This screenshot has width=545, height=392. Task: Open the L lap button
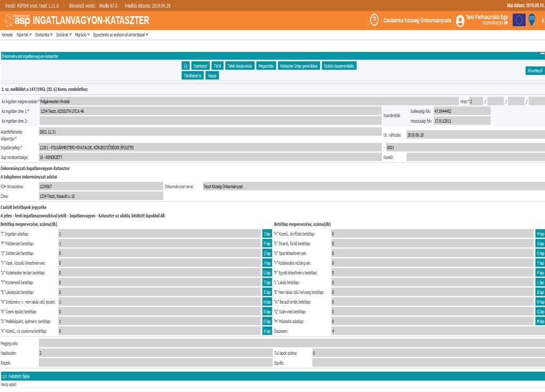click(540, 282)
